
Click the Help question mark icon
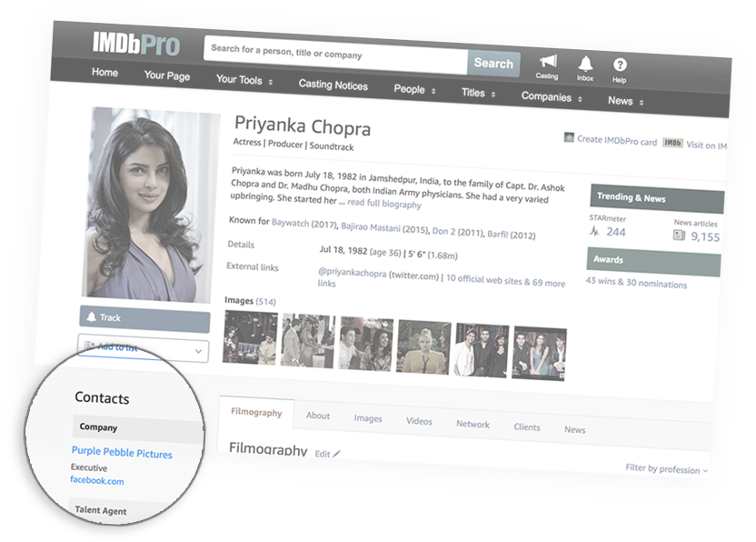[620, 65]
